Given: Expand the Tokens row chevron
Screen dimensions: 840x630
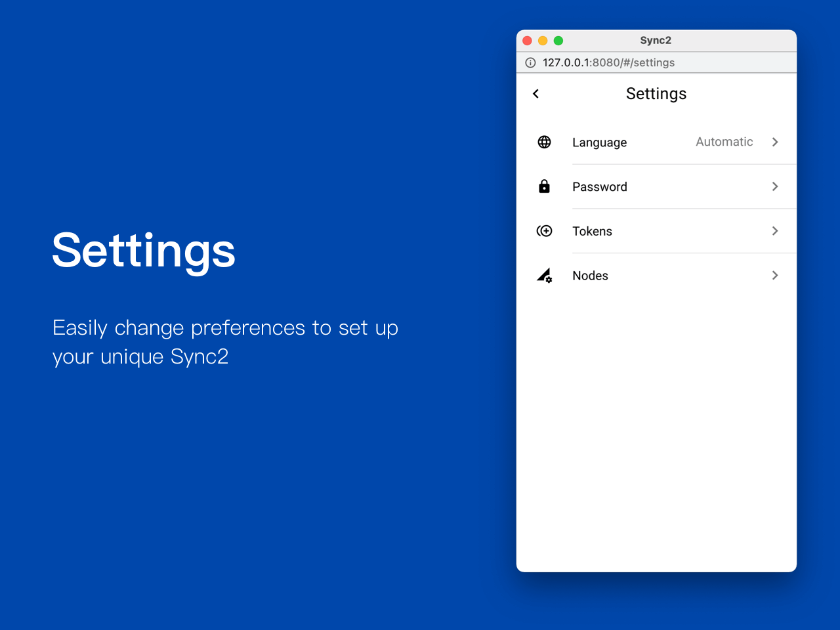Looking at the screenshot, I should [x=775, y=231].
